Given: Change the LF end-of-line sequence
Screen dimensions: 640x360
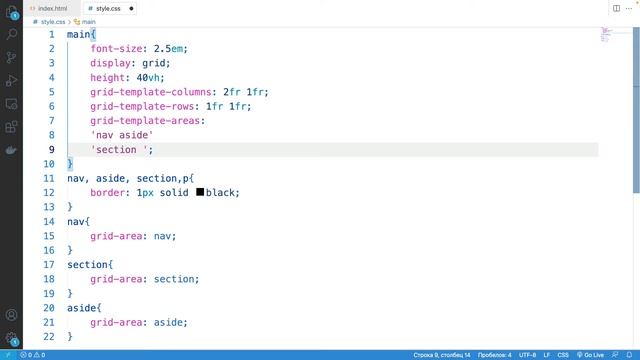Looking at the screenshot, I should (x=547, y=355).
